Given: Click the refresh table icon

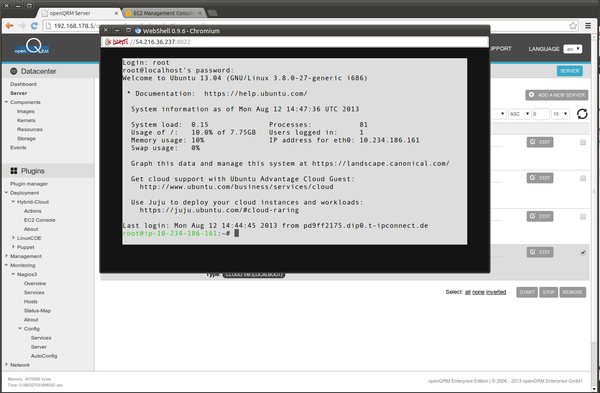Looking at the screenshot, I should coord(582,114).
